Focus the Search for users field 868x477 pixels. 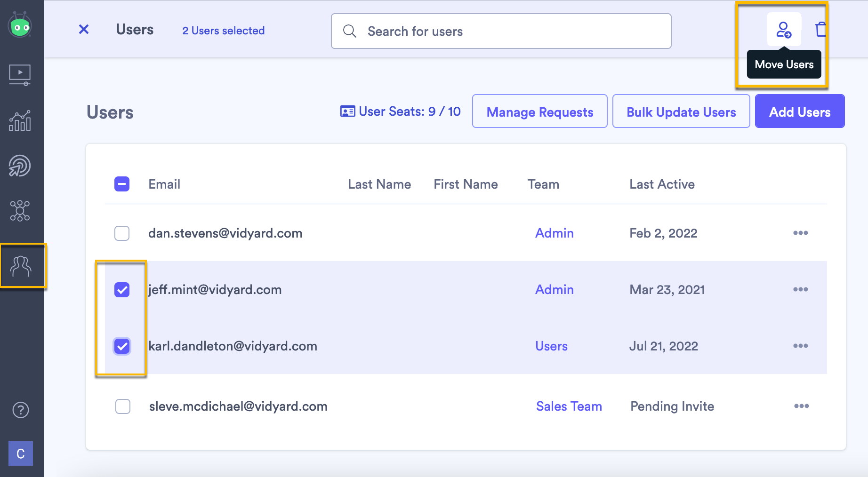click(x=501, y=31)
